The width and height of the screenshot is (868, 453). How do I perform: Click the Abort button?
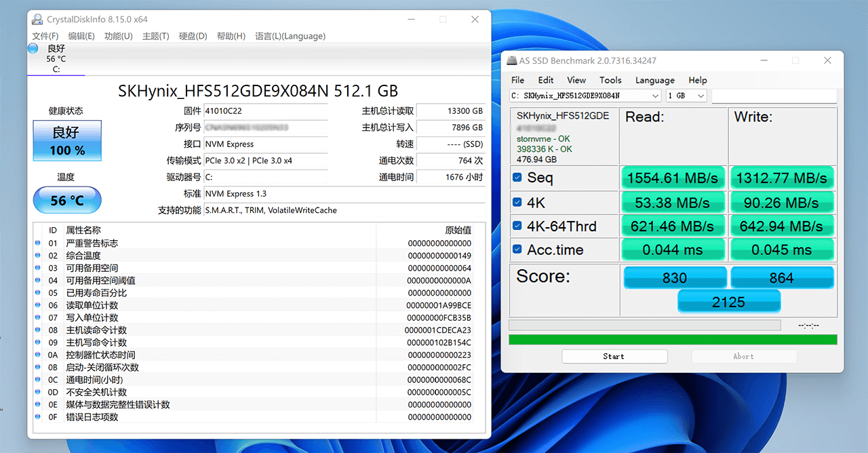pos(744,356)
